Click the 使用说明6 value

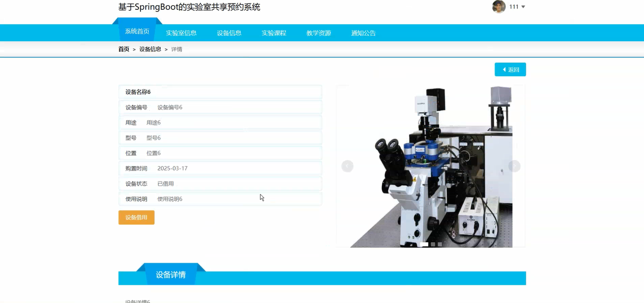point(170,199)
